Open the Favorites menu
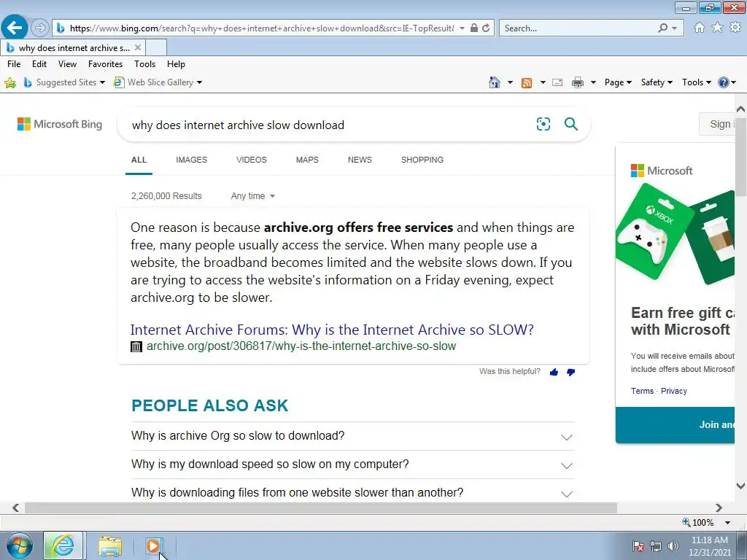This screenshot has width=747, height=560. click(x=105, y=64)
